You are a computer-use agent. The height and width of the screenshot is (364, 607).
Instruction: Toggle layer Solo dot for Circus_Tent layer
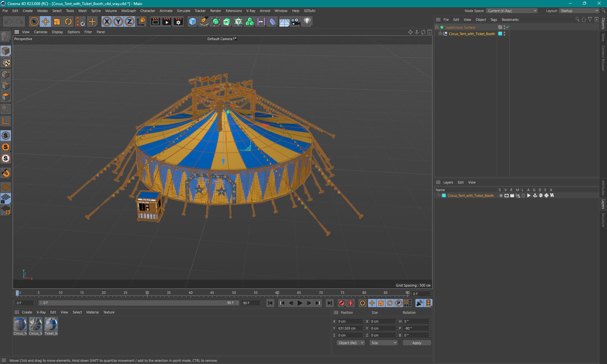[x=501, y=196]
